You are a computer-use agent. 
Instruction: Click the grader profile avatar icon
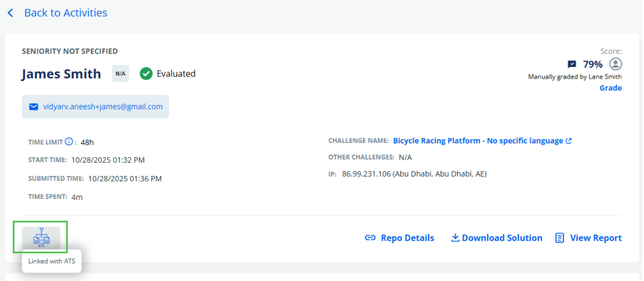(x=616, y=64)
